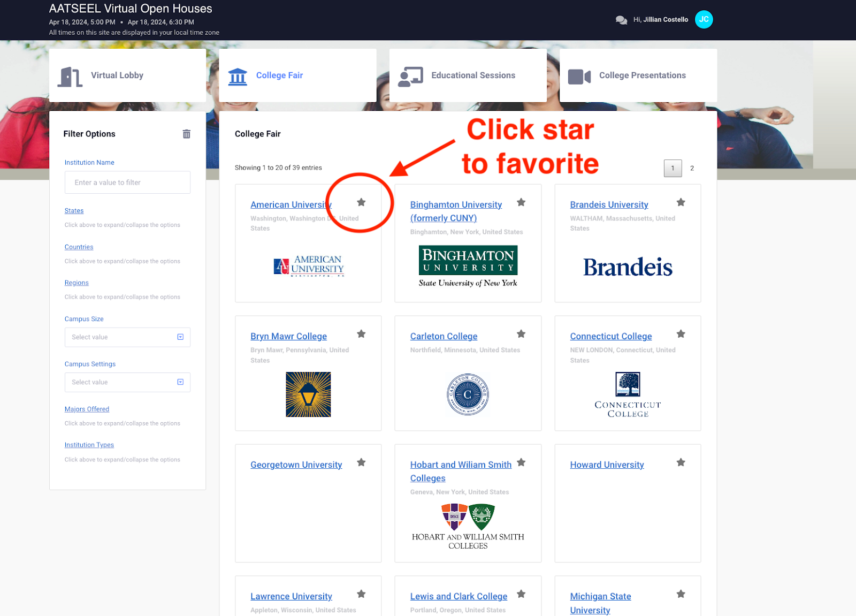856x616 pixels.
Task: Click the Binghamton University logo image
Action: tap(468, 267)
